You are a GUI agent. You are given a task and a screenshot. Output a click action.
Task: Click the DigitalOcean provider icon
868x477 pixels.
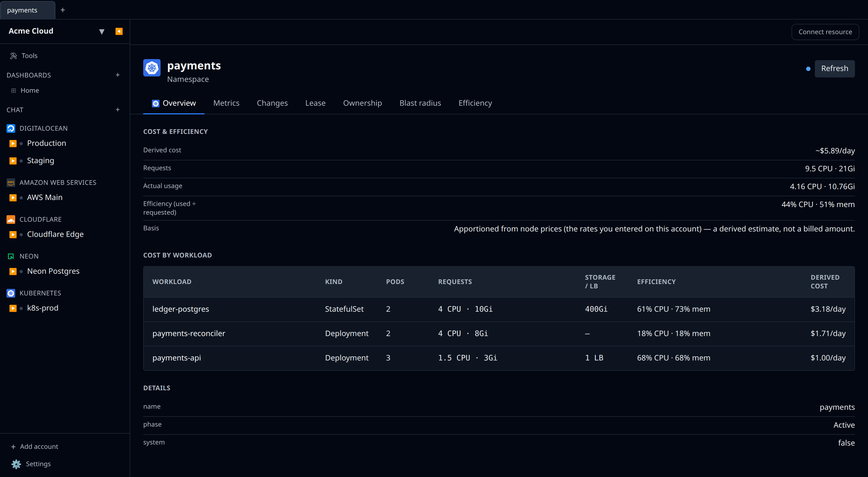point(11,128)
